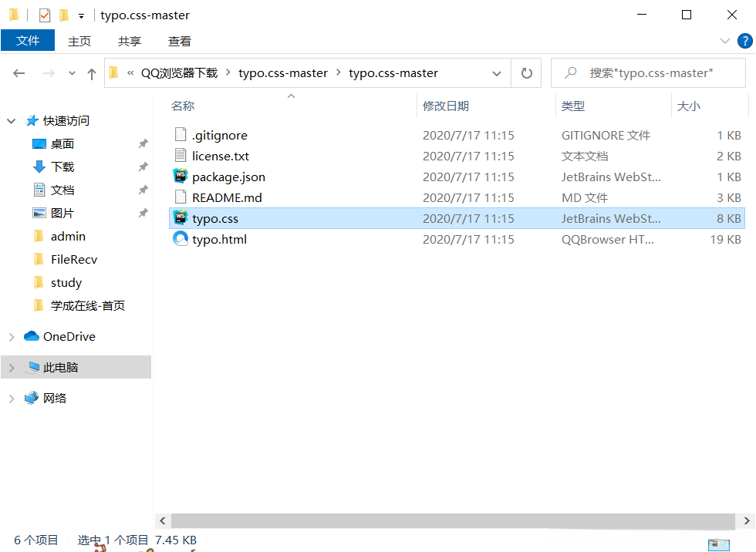Open the quick access toolbar customize dropdown

(82, 16)
